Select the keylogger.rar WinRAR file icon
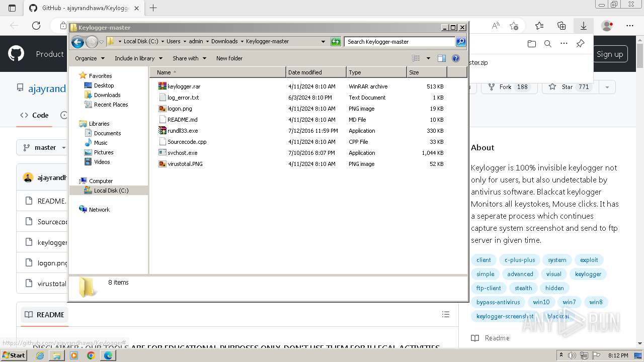Image resolution: width=644 pixels, height=362 pixels. (162, 86)
